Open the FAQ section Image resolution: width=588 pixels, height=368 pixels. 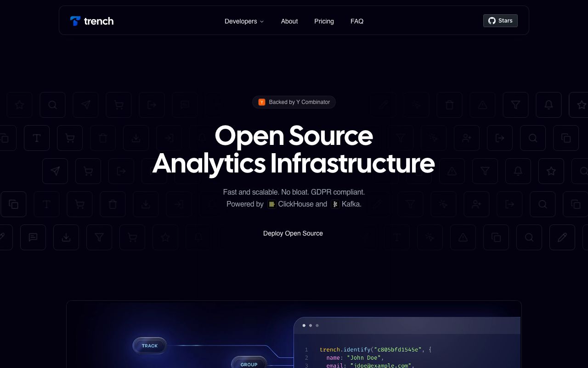coord(357,21)
